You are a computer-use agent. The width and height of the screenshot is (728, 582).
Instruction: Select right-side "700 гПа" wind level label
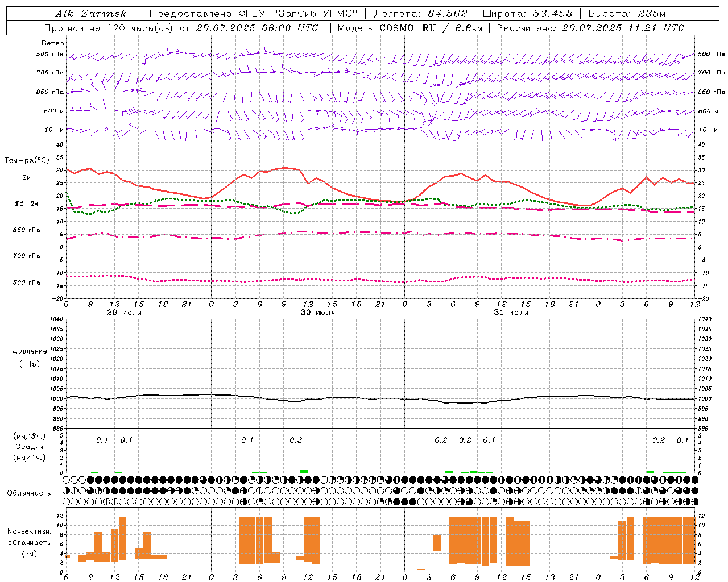click(712, 73)
